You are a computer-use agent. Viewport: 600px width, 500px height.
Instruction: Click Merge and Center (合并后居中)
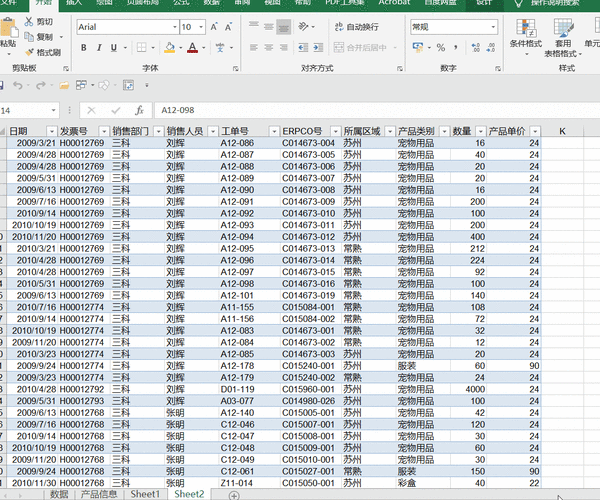pos(360,47)
